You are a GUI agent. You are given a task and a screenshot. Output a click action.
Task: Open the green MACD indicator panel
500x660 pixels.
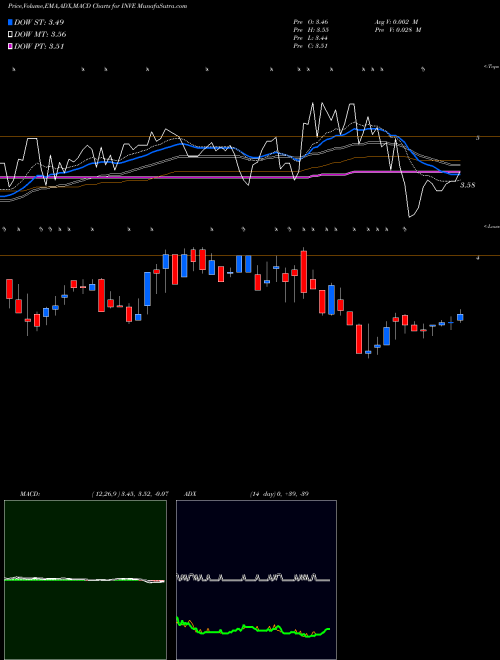click(x=85, y=580)
